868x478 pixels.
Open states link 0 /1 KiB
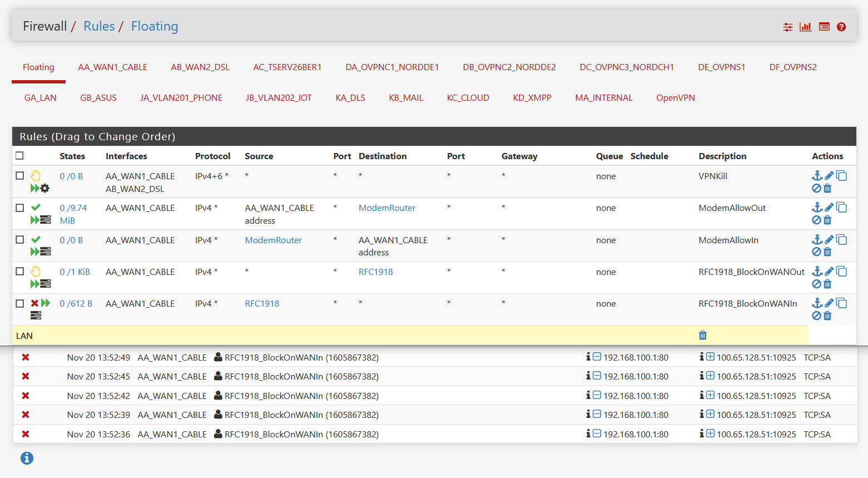(75, 272)
